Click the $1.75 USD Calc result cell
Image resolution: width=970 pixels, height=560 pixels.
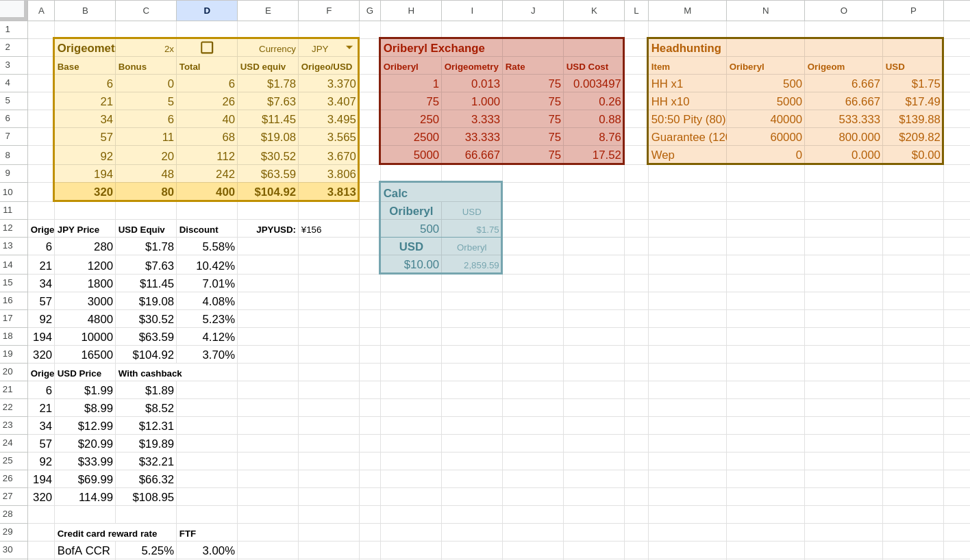point(472,229)
